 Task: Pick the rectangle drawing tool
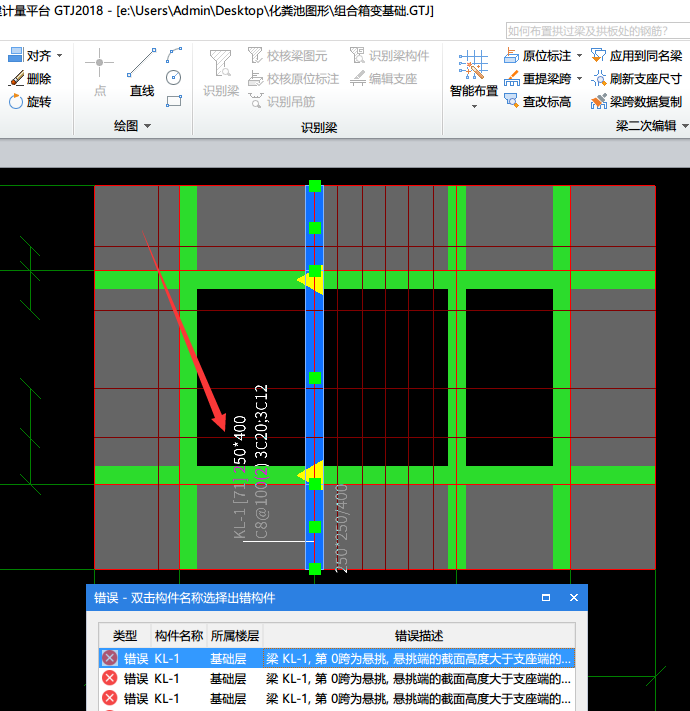(174, 101)
